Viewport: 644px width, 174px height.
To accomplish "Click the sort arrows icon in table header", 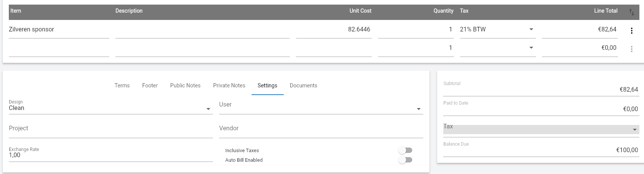I will pyautogui.click(x=631, y=13).
